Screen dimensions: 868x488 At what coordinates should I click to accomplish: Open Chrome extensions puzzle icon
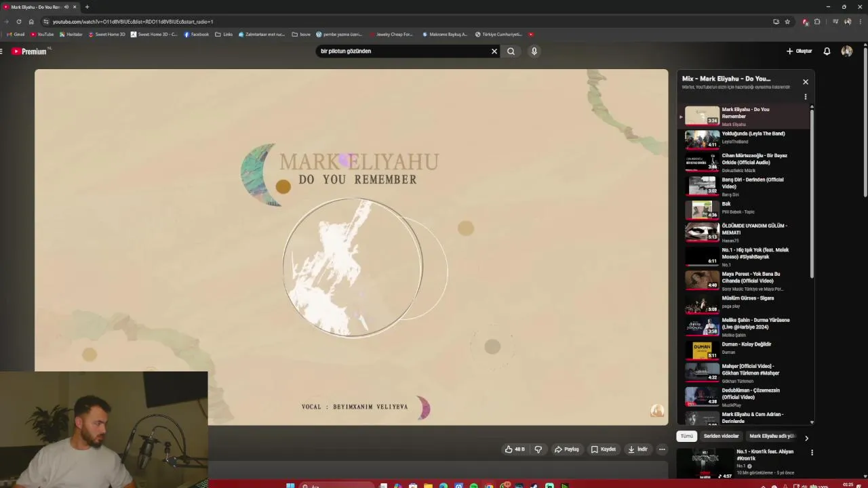(817, 22)
